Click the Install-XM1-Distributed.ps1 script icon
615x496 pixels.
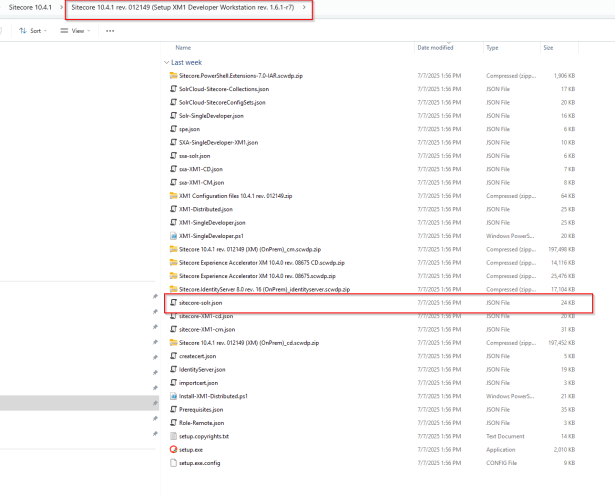click(172, 395)
